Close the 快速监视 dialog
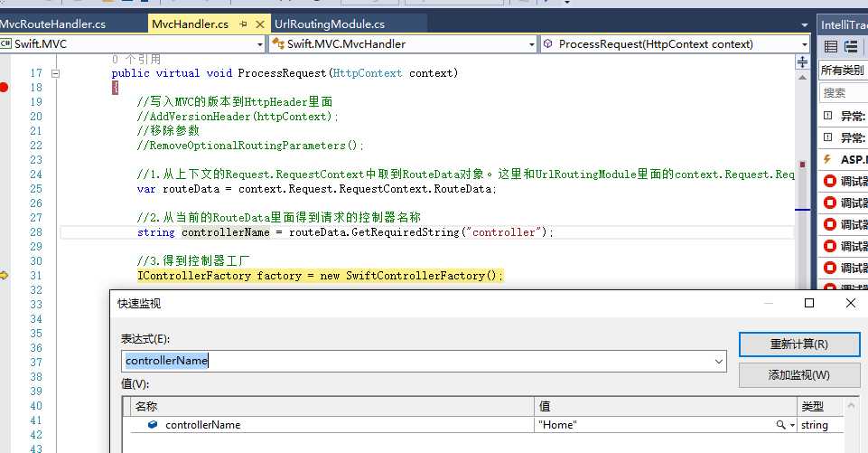Image resolution: width=868 pixels, height=453 pixels. (851, 303)
